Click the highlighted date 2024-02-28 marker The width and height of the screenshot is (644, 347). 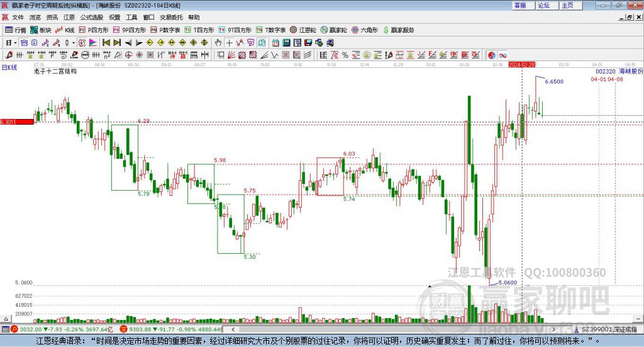click(521, 65)
